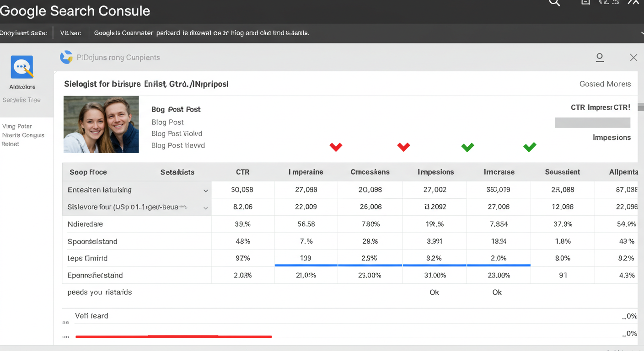644x351 pixels.
Task: Open the couple photo thumbnail
Action: tap(101, 124)
